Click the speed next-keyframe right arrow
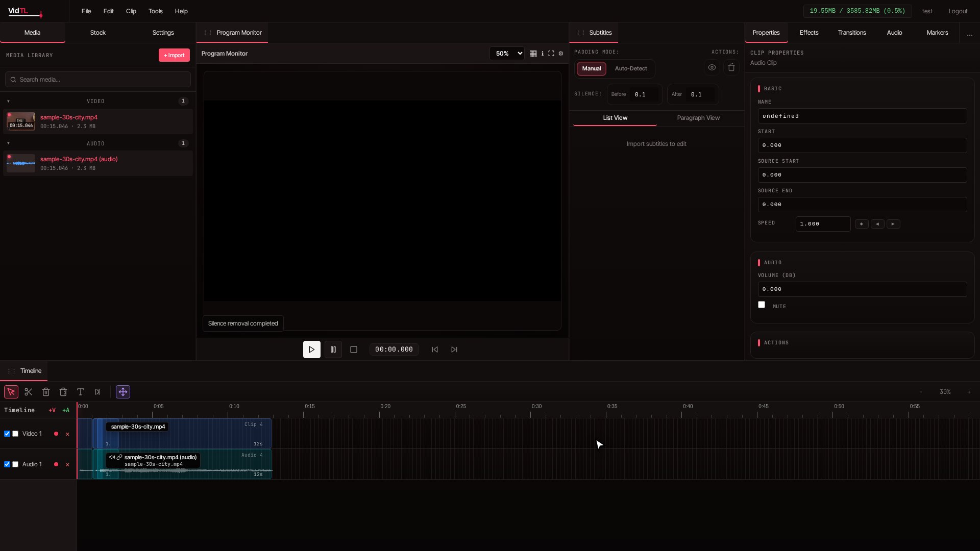Screen dimensions: 980x551 pos(893,224)
